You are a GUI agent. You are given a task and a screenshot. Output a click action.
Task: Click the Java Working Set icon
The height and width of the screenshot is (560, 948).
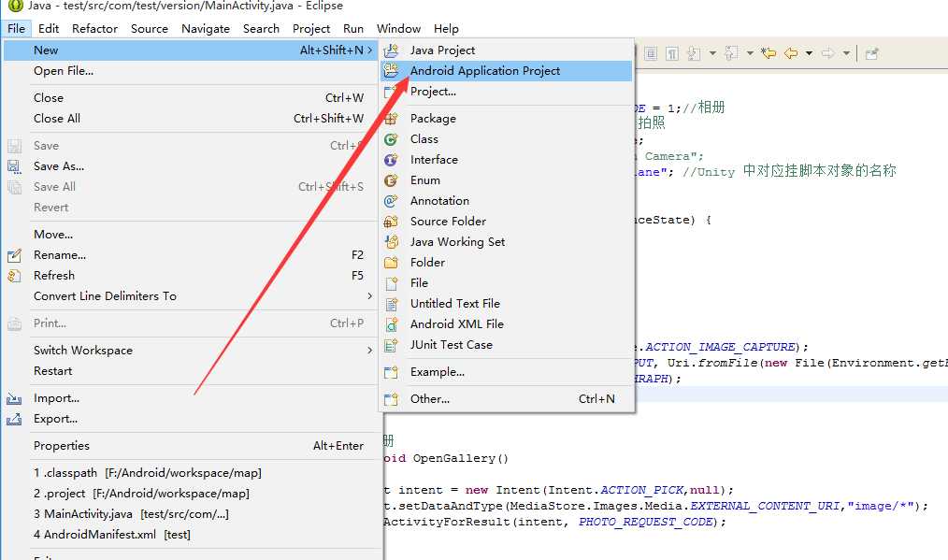(x=391, y=242)
